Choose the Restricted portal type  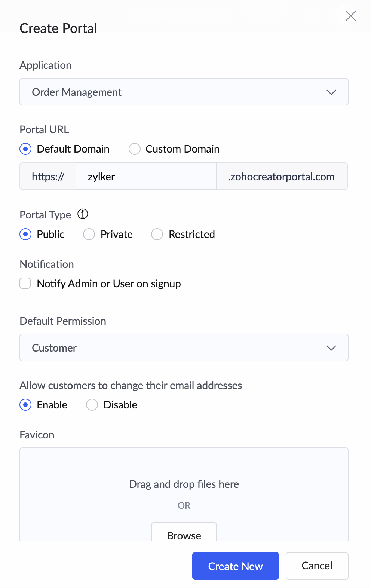click(x=157, y=234)
